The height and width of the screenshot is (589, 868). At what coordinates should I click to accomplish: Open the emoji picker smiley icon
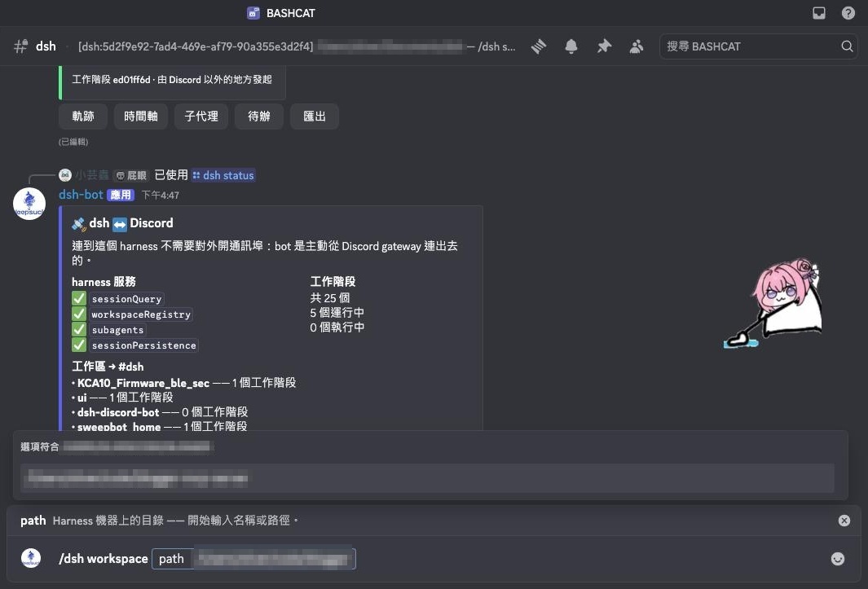(x=838, y=559)
